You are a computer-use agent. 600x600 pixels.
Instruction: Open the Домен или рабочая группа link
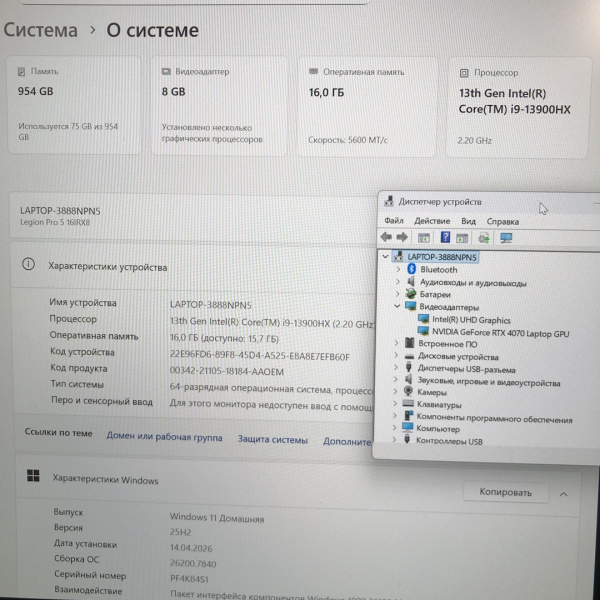164,437
